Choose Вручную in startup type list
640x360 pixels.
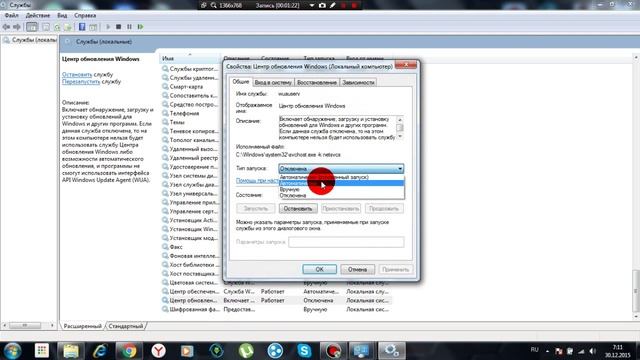pos(341,189)
